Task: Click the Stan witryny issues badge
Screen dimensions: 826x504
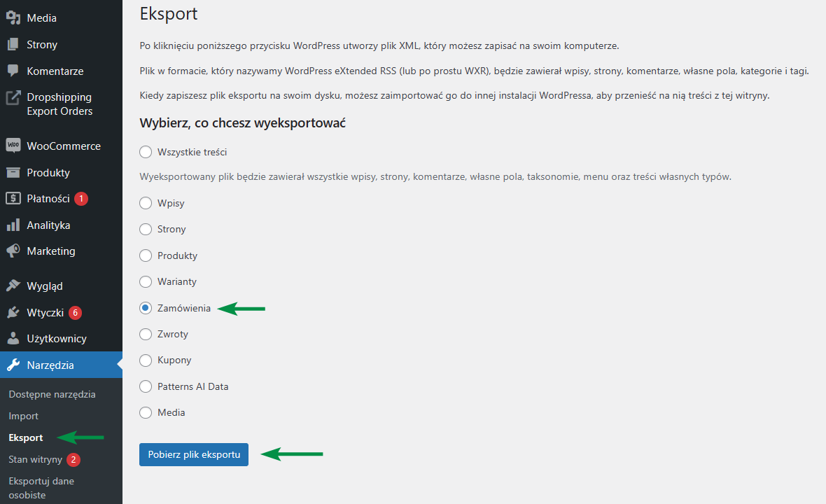Action: point(73,459)
